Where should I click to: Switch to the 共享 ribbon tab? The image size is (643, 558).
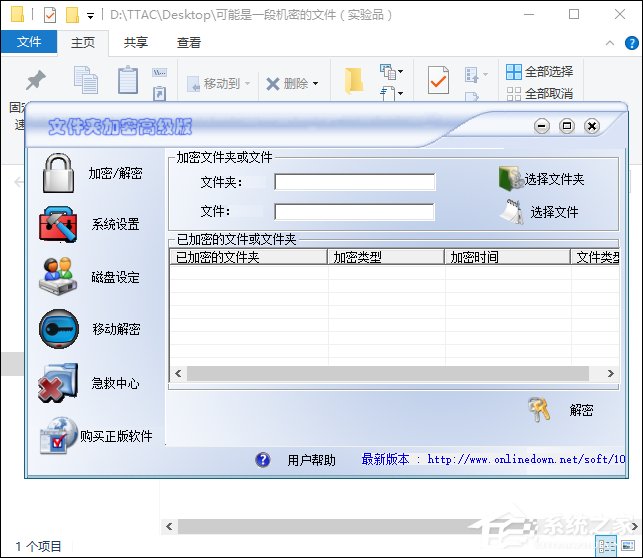[x=136, y=43]
